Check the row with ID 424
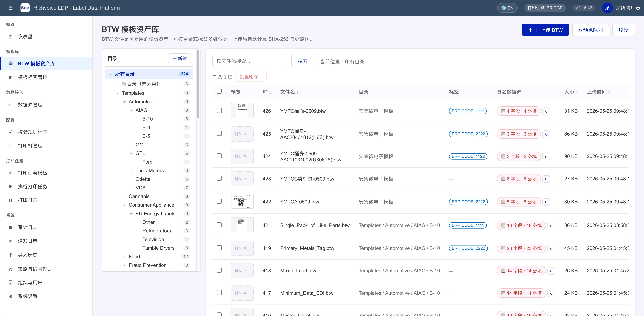 [x=219, y=156]
